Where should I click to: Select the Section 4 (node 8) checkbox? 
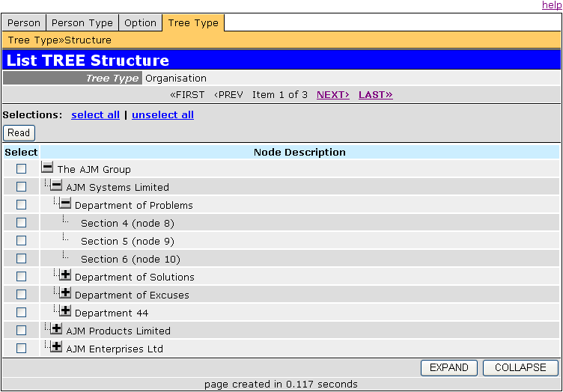(x=21, y=223)
